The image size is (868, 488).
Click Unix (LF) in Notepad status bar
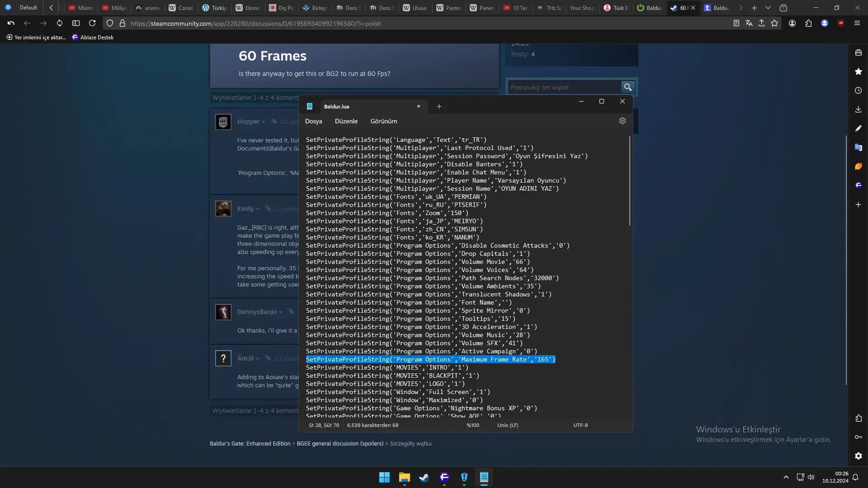[x=508, y=425]
